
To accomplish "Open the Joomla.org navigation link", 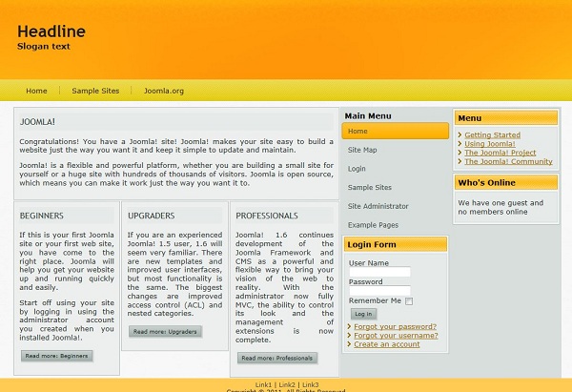I will 164,91.
